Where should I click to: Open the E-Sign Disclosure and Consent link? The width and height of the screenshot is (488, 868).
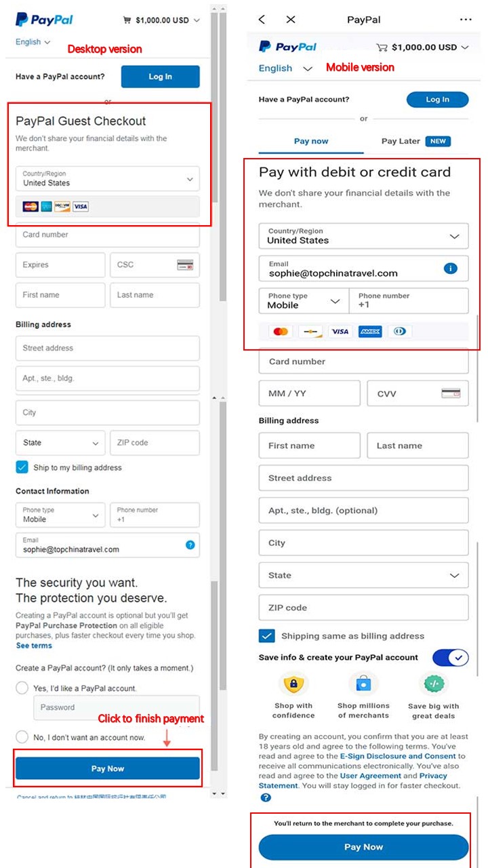pyautogui.click(x=398, y=756)
